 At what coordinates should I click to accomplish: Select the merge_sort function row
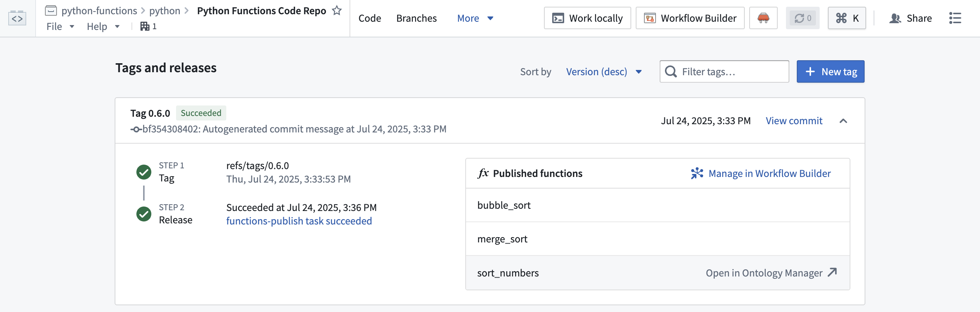point(657,239)
